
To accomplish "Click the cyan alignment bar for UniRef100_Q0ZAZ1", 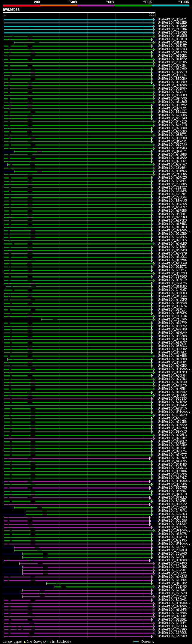I will coord(79,19).
